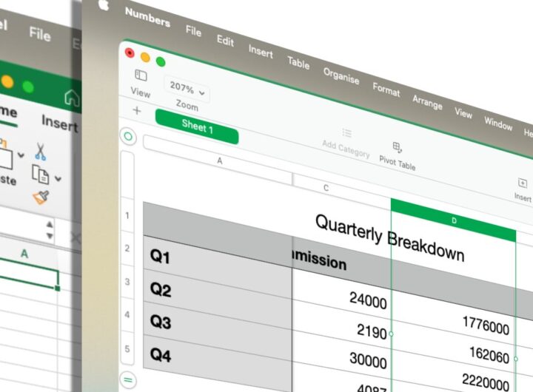The height and width of the screenshot is (392, 533).
Task: Click the Quarterly Breakdown title
Action: pos(390,238)
